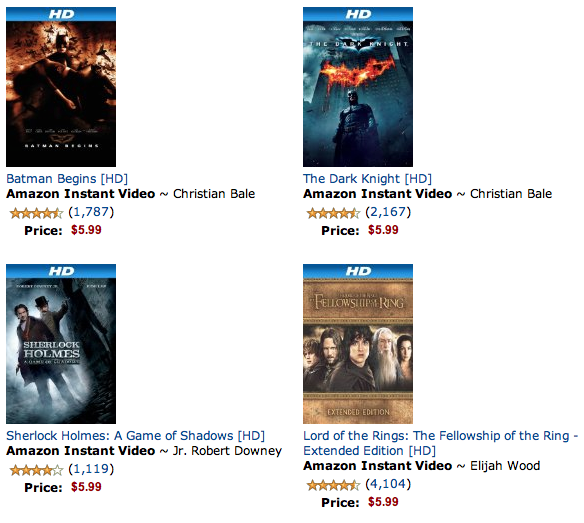Open The Dark Knight [HD] title link
Image resolution: width=584 pixels, height=523 pixels.
367,179
